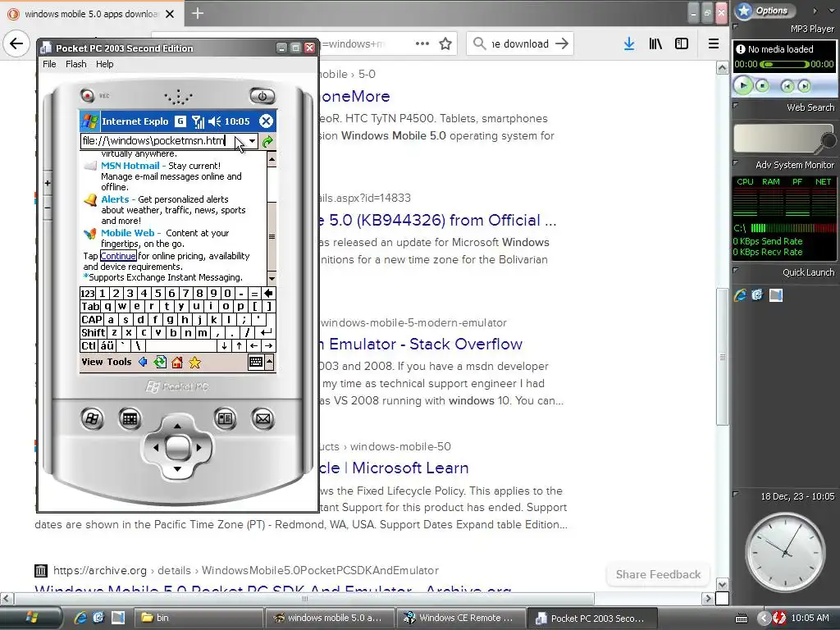The width and height of the screenshot is (840, 630).
Task: Tap the signal antenna icon in Pocket PC
Action: click(198, 121)
